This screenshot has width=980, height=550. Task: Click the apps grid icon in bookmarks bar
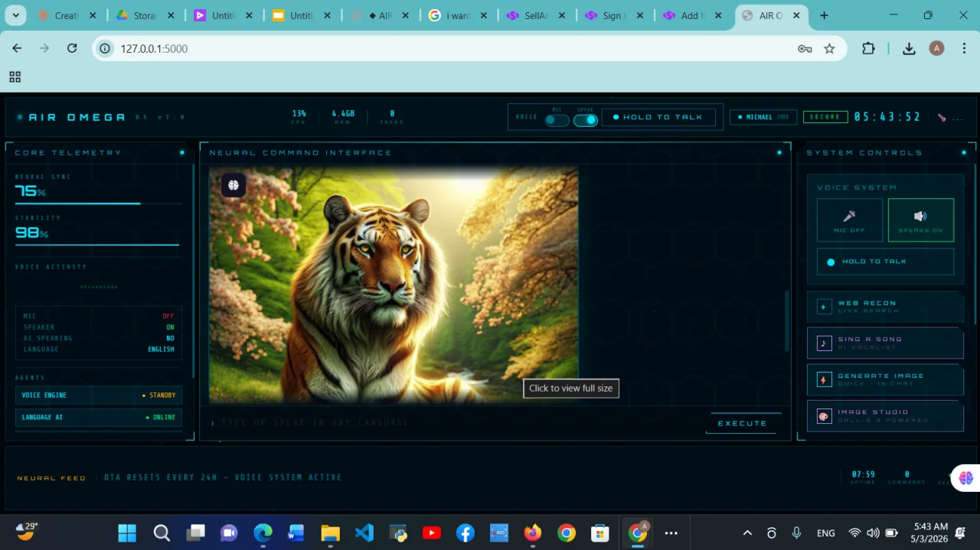coord(15,76)
